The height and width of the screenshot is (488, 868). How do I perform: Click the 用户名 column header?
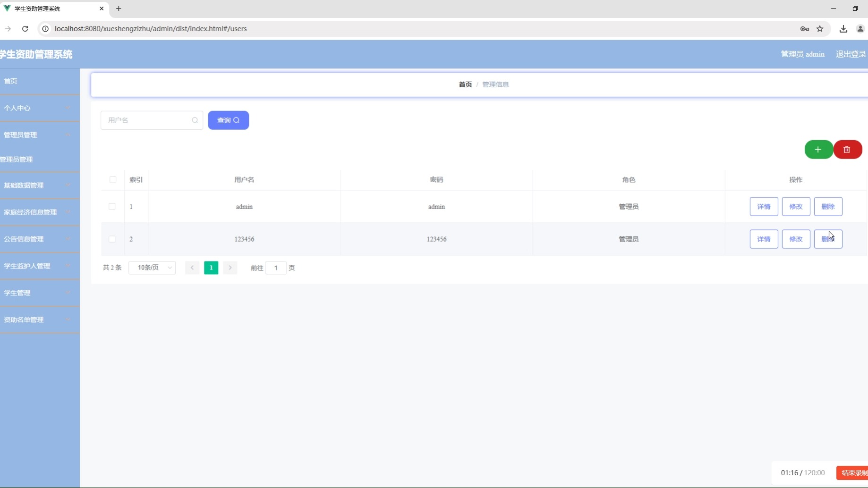pyautogui.click(x=244, y=180)
